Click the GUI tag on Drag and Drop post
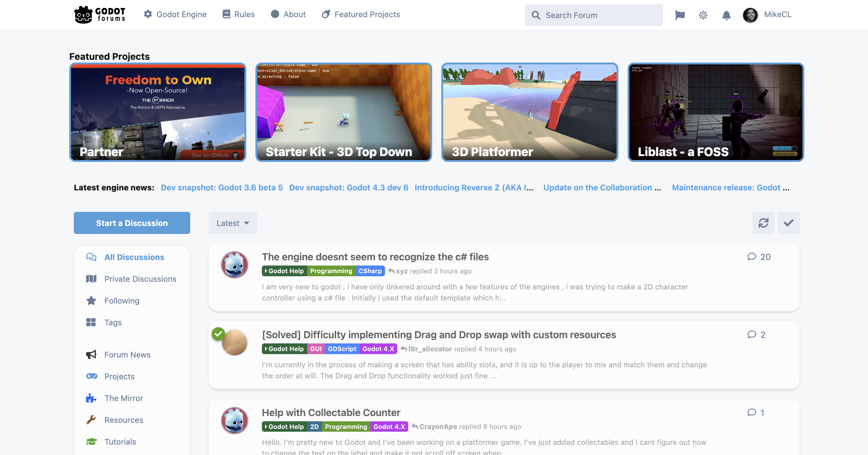868x455 pixels. (316, 349)
